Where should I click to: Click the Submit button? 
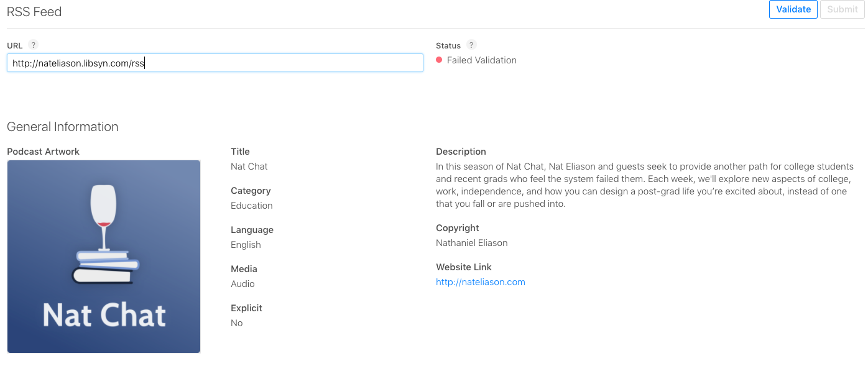843,9
